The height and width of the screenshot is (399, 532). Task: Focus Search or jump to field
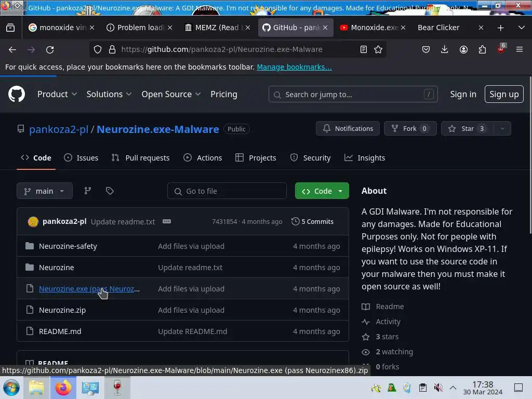click(353, 94)
